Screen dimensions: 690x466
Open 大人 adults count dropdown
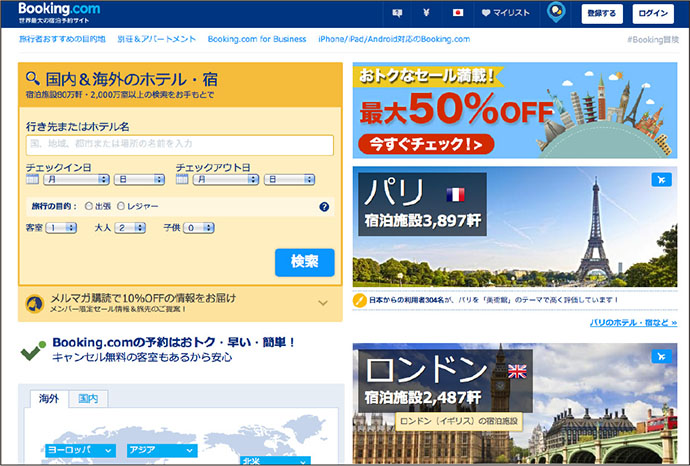(x=130, y=228)
